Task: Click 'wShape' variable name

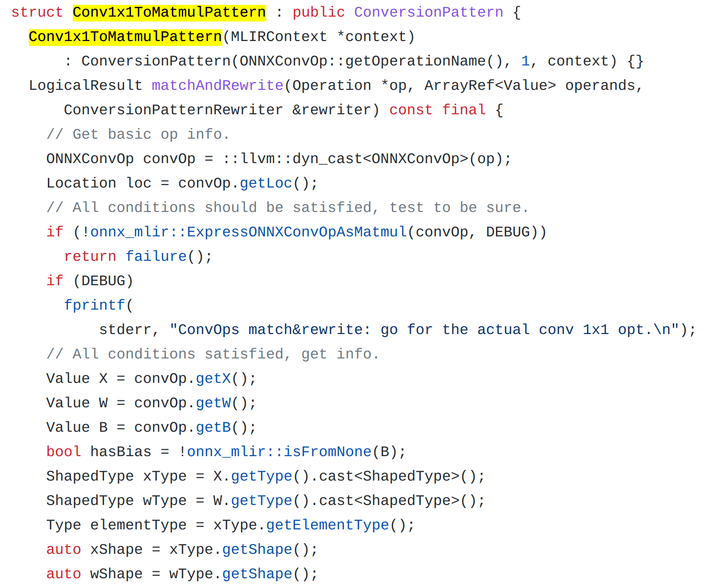Action: click(116, 574)
